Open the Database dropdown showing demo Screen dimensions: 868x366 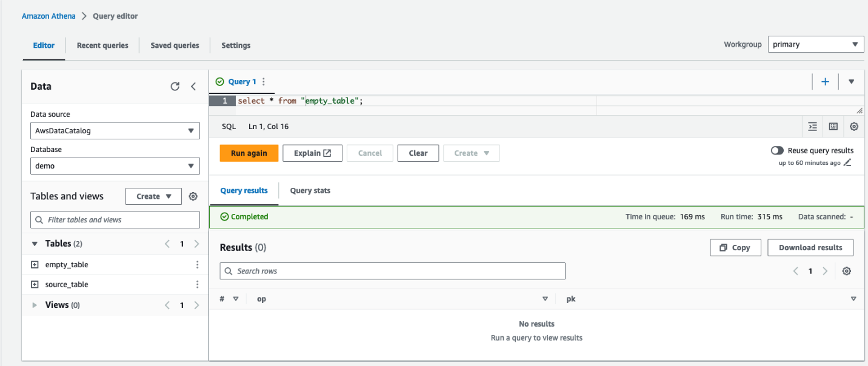(115, 165)
